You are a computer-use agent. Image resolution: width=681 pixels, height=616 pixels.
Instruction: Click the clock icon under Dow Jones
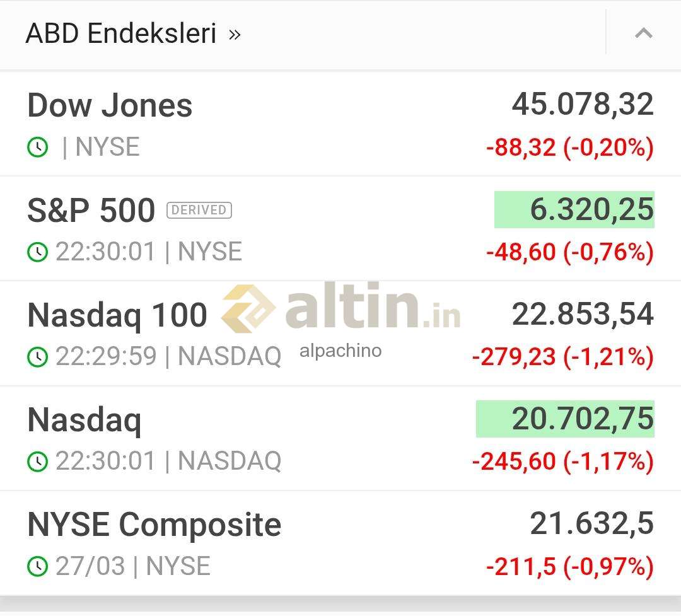[38, 148]
